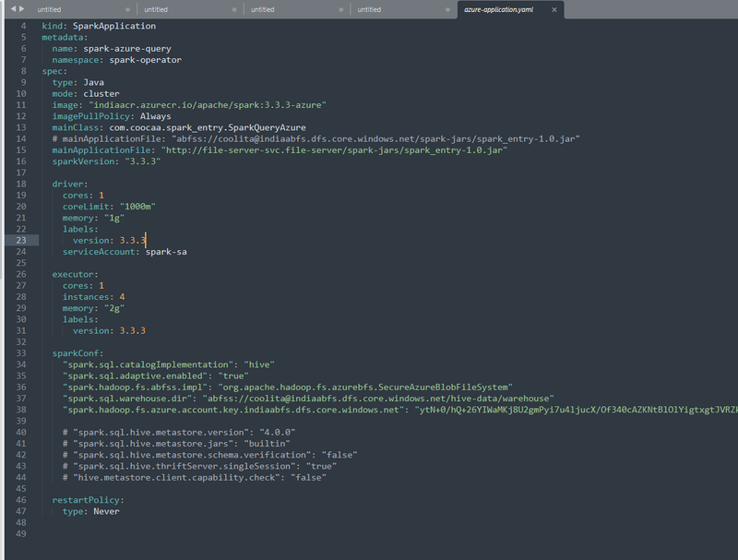Click the highlighted line number 23 in the gutter

[x=21, y=241]
